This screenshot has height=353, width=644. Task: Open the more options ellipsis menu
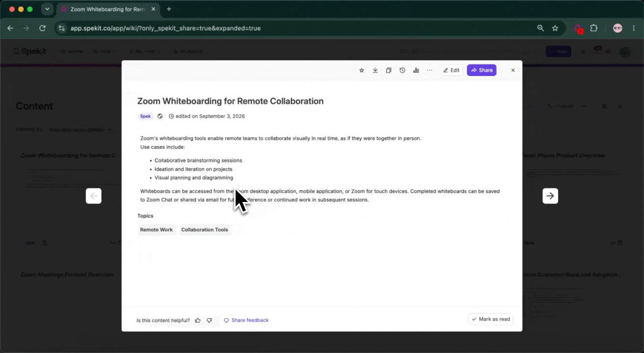429,70
